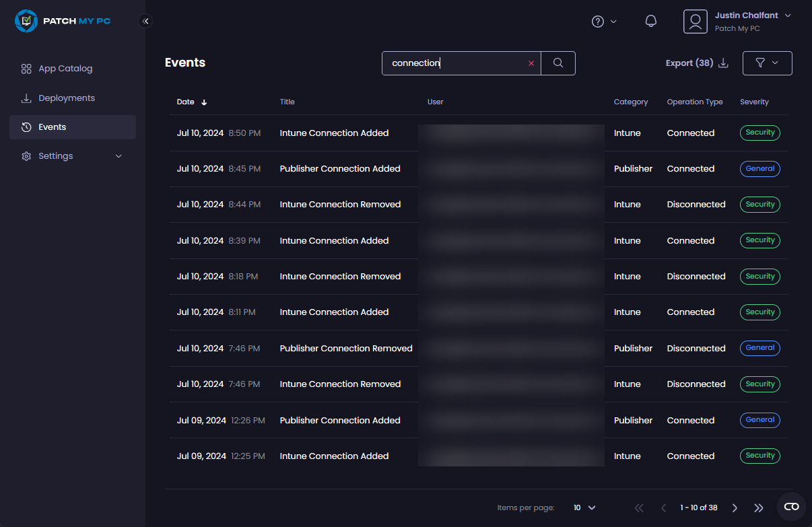
Task: Go to the next page of events
Action: pyautogui.click(x=735, y=508)
